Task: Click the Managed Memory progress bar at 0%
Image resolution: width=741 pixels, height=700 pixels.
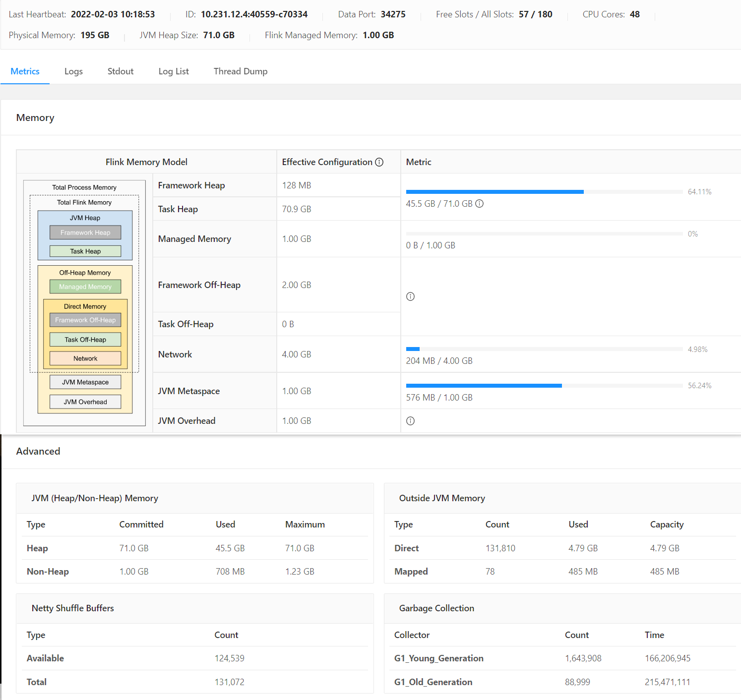Action: coord(544,234)
